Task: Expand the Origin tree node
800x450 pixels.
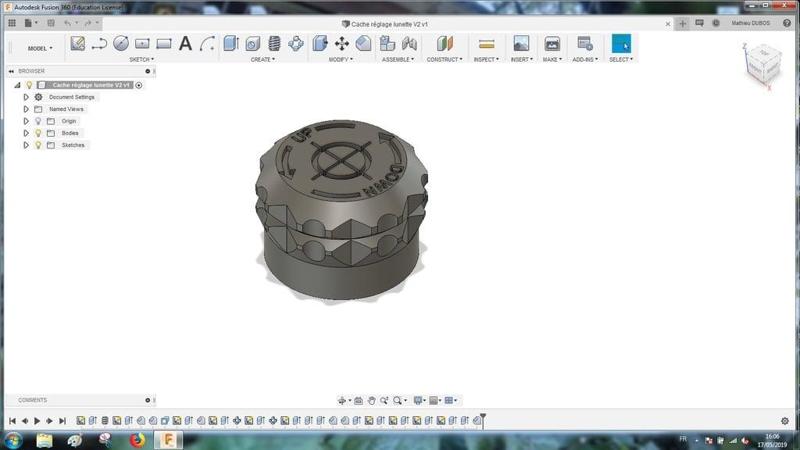Action: coord(26,121)
